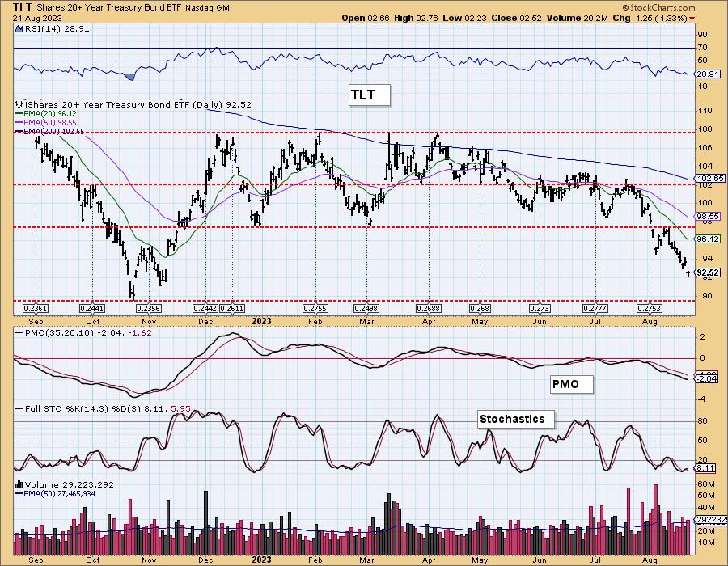Click the EMA(50) 27,465,934 volume legend
The height and width of the screenshot is (566, 728).
pyautogui.click(x=56, y=493)
